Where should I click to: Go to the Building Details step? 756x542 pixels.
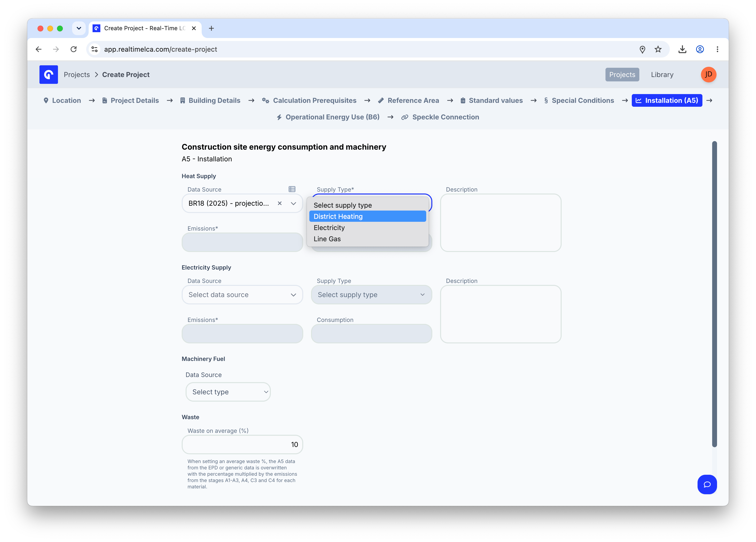tap(210, 100)
